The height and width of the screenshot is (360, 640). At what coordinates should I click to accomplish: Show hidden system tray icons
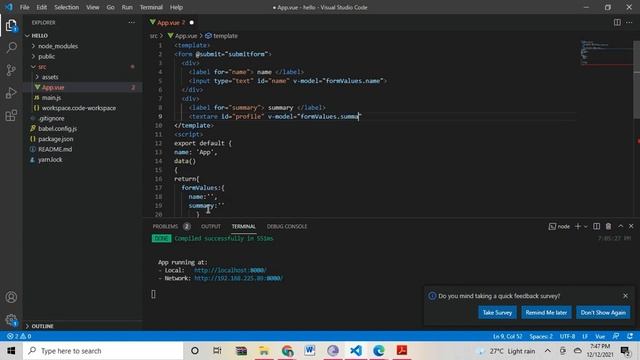[547, 351]
